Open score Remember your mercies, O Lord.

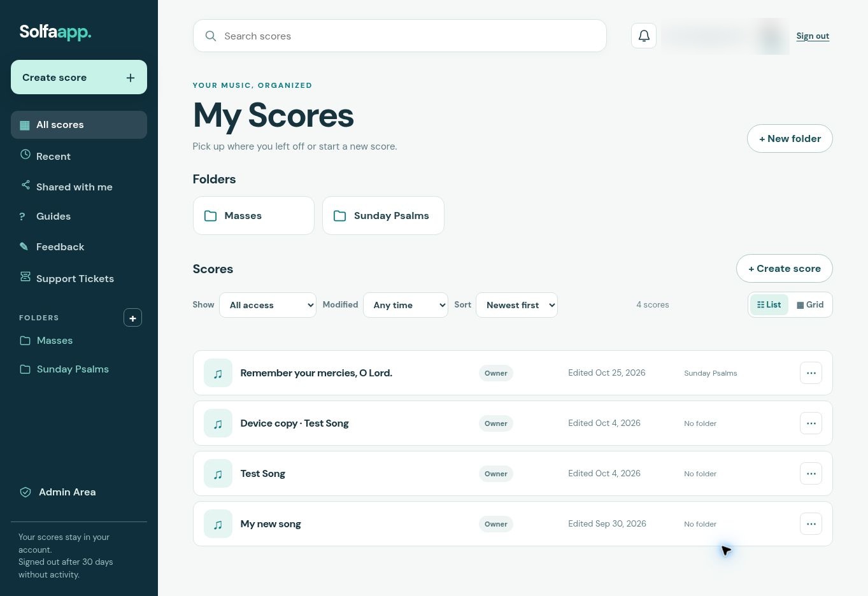(316, 373)
